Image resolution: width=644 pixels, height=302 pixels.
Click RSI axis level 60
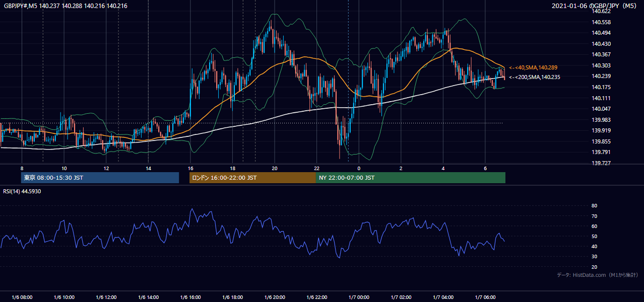(x=594, y=226)
